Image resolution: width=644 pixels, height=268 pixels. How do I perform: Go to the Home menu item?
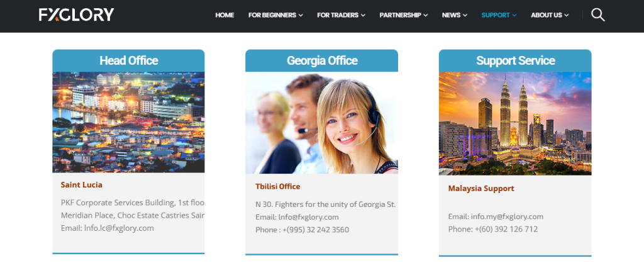(225, 15)
